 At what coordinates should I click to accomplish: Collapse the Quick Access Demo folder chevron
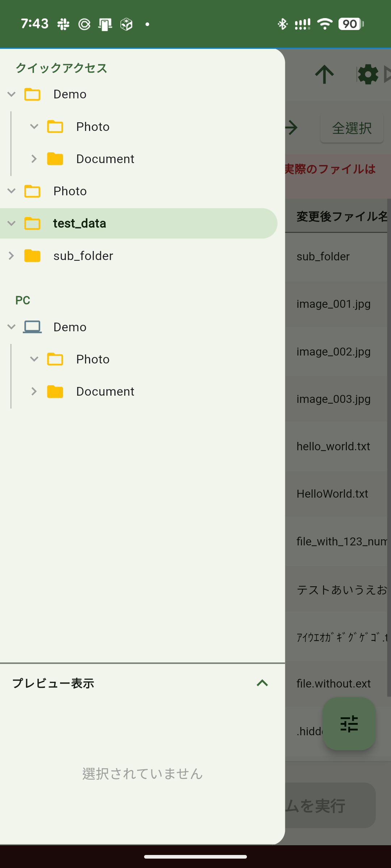(x=12, y=94)
